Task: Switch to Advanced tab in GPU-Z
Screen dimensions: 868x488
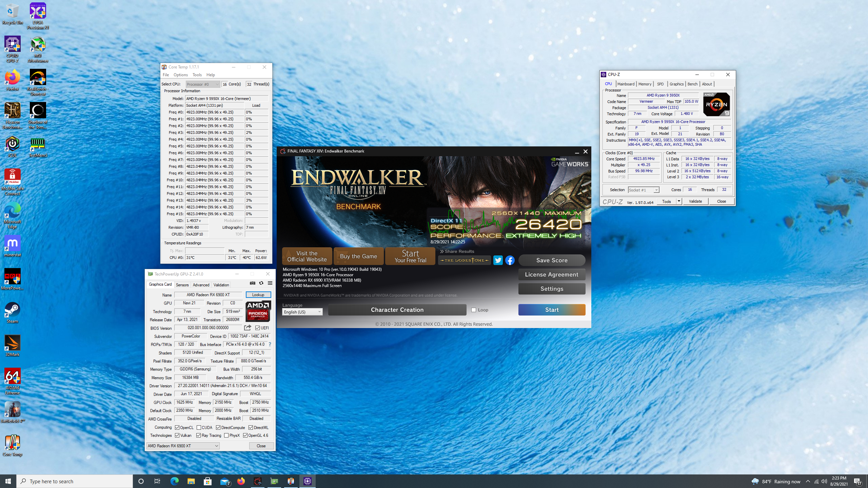Action: click(x=201, y=285)
